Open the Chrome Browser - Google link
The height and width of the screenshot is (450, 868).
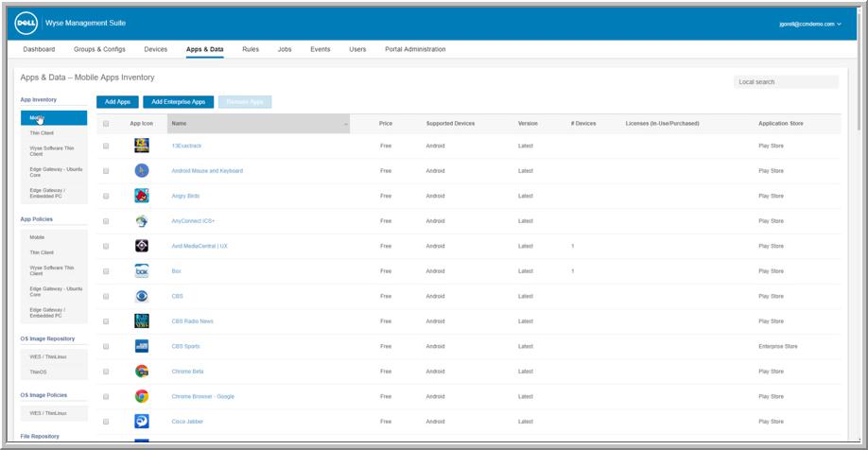tap(202, 396)
